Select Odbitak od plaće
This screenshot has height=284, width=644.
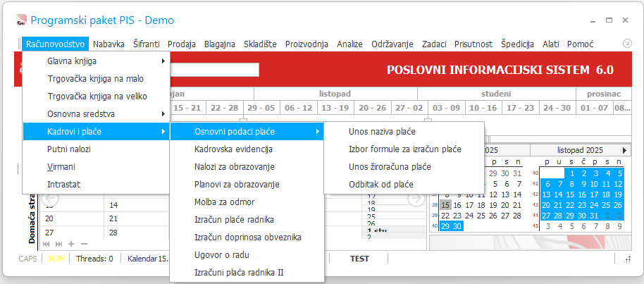[404, 184]
